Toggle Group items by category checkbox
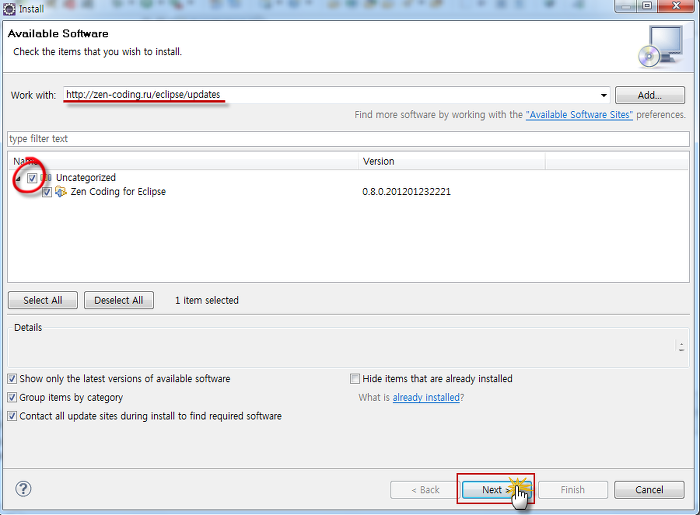 pos(12,397)
